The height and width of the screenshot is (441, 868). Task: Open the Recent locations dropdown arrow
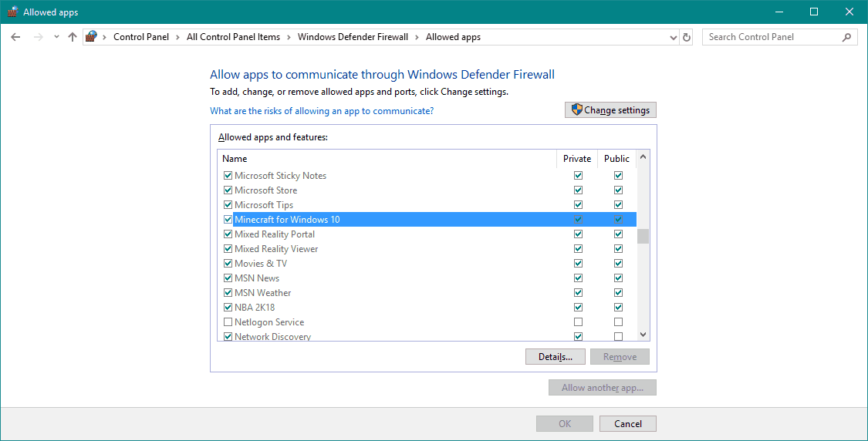[56, 37]
